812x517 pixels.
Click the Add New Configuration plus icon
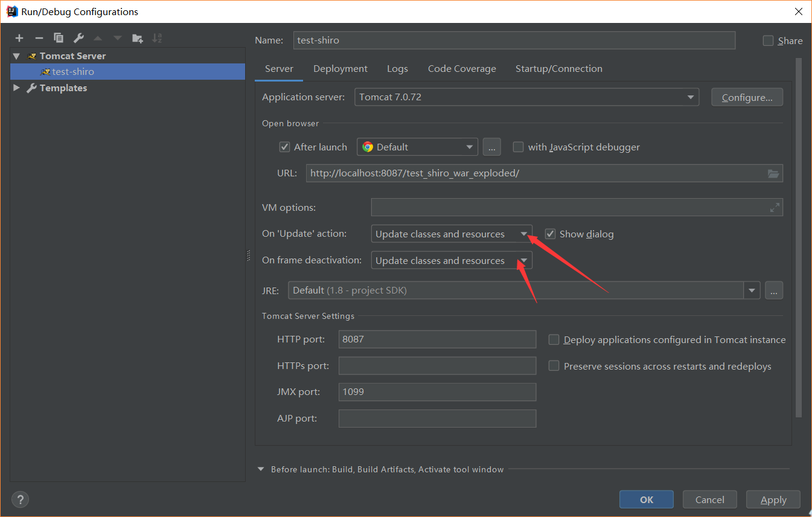pos(19,38)
